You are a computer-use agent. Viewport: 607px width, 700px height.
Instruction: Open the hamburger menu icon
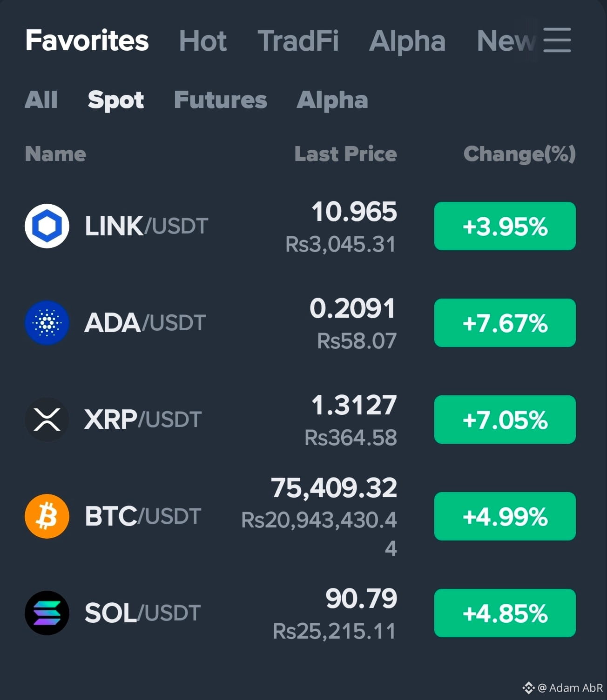tap(557, 40)
